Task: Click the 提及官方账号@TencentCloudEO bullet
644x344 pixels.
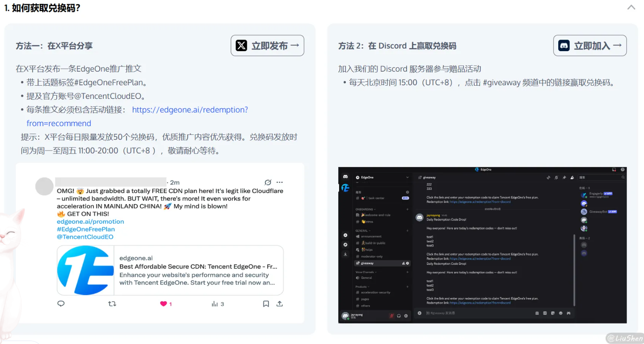Action: tap(87, 96)
